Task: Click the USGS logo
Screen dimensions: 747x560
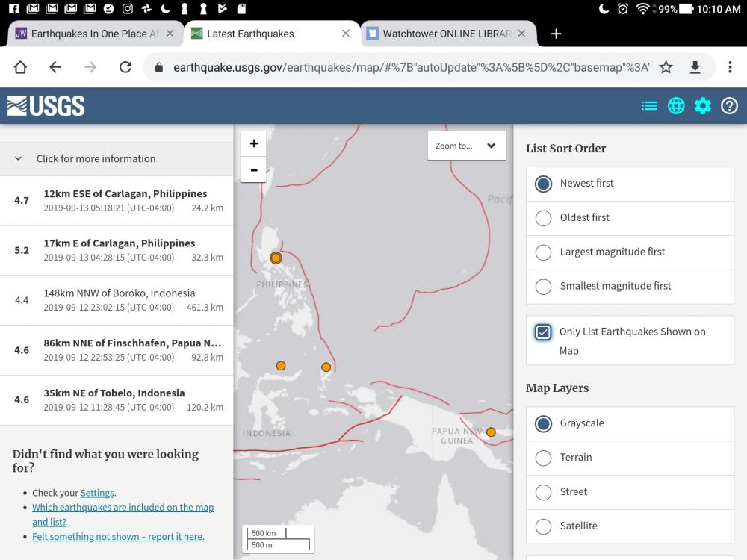Action: click(x=45, y=105)
